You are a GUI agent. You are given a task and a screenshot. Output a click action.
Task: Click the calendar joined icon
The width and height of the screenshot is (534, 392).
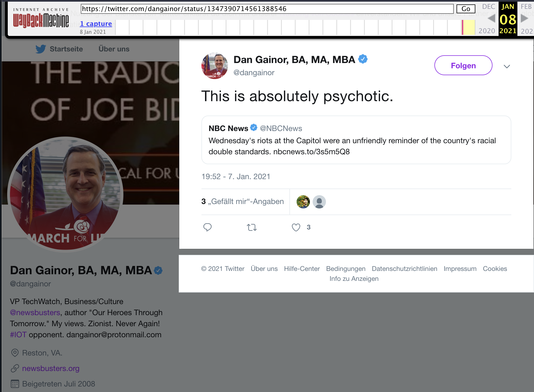tap(15, 384)
